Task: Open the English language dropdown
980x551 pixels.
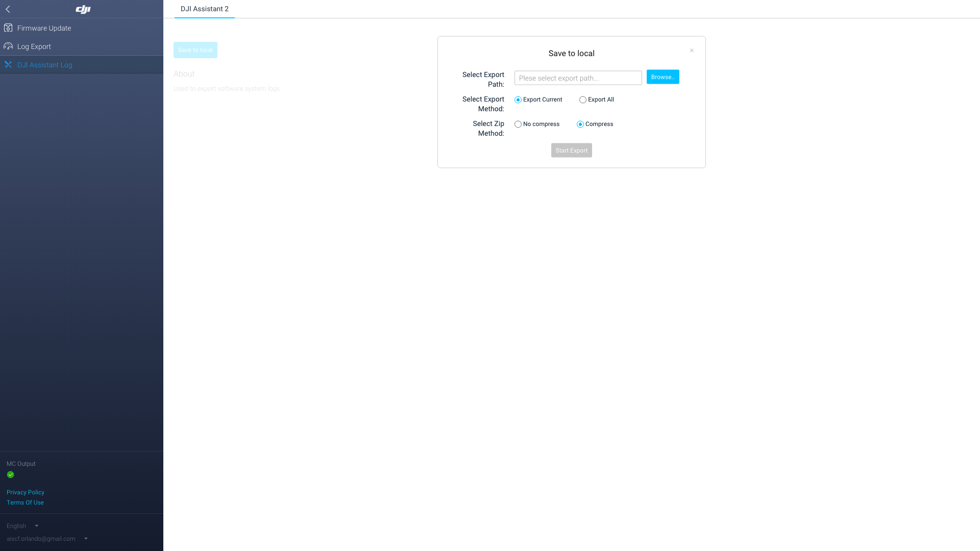Action: [22, 526]
